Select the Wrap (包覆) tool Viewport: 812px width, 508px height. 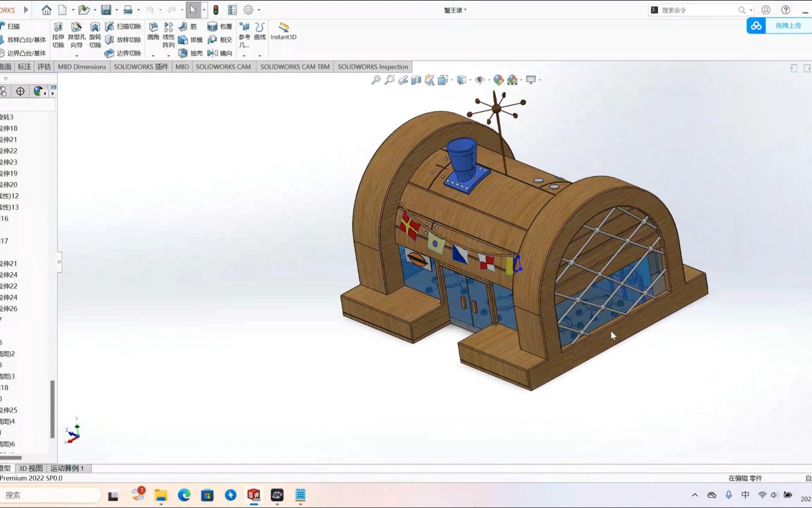(x=220, y=26)
